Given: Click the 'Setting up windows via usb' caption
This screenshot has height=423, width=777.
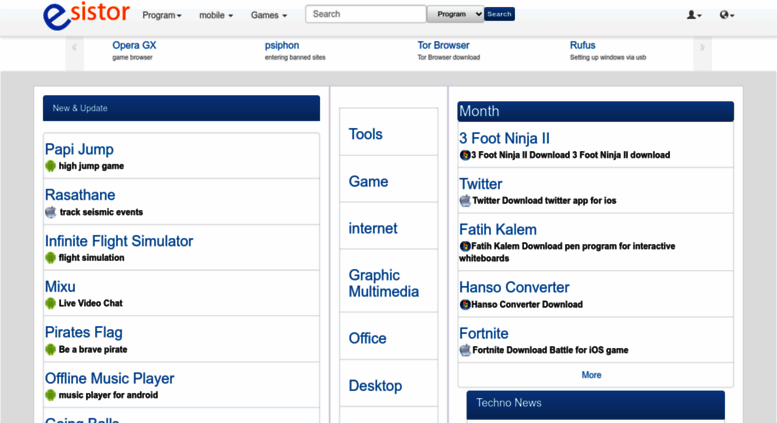Looking at the screenshot, I should (608, 57).
